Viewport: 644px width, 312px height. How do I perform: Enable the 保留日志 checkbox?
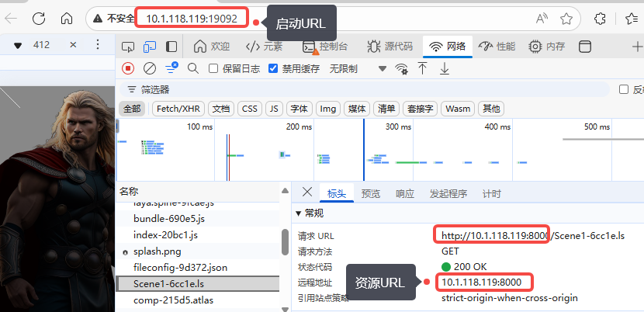[x=213, y=68]
